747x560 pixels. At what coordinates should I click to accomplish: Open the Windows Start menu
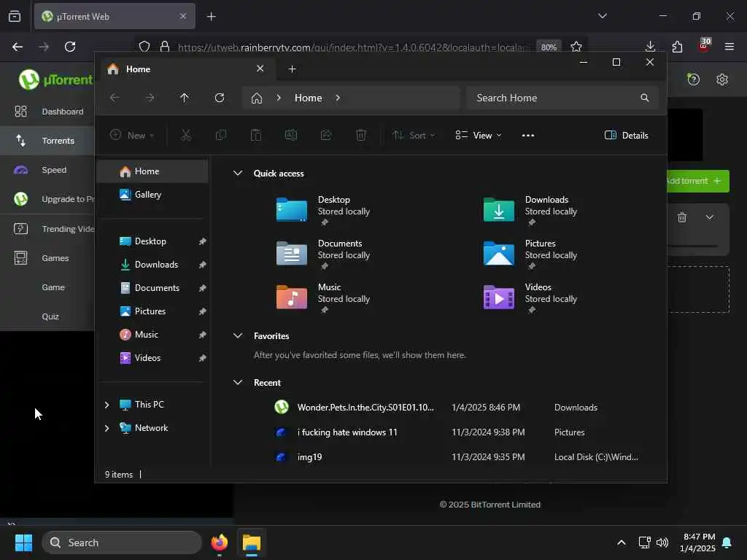(23, 542)
